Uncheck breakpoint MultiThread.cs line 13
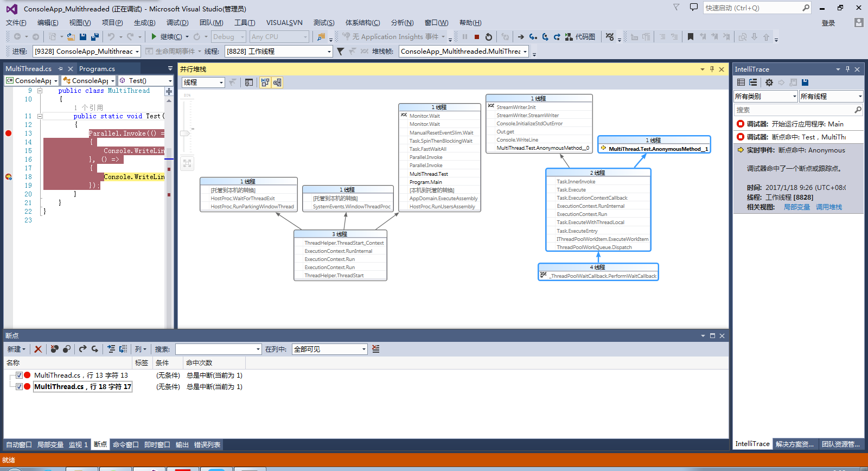 tap(19, 375)
